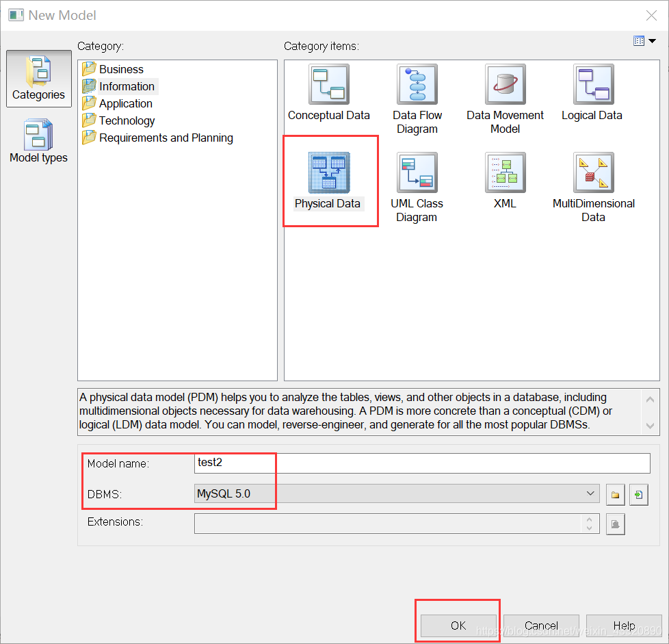Choose the Data Flow Diagram icon
The width and height of the screenshot is (669, 644).
(x=417, y=84)
